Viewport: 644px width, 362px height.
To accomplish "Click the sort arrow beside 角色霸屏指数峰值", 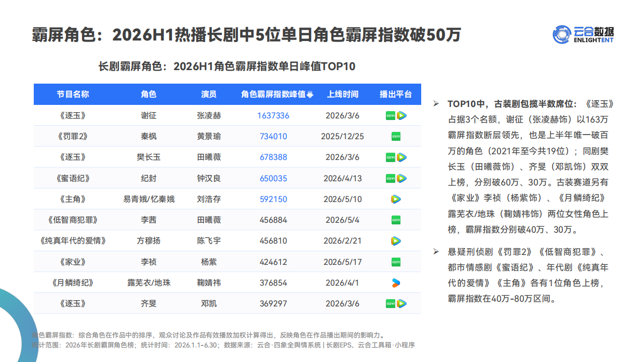I will [310, 95].
